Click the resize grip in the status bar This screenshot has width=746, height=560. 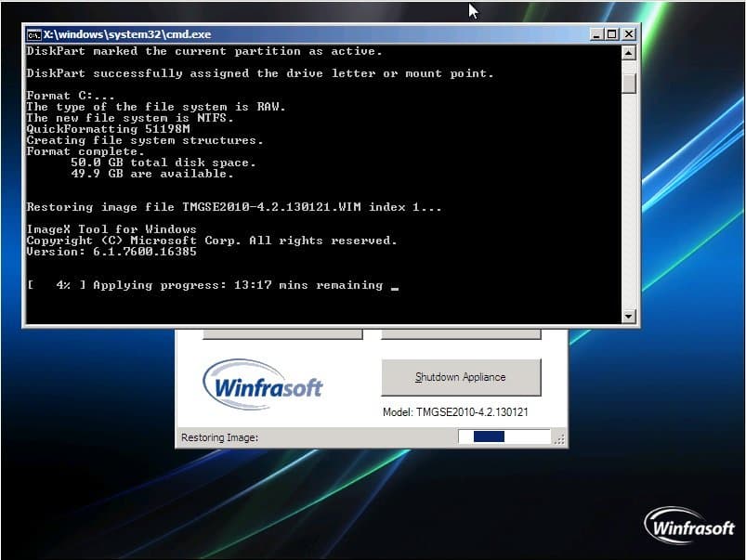tap(559, 439)
